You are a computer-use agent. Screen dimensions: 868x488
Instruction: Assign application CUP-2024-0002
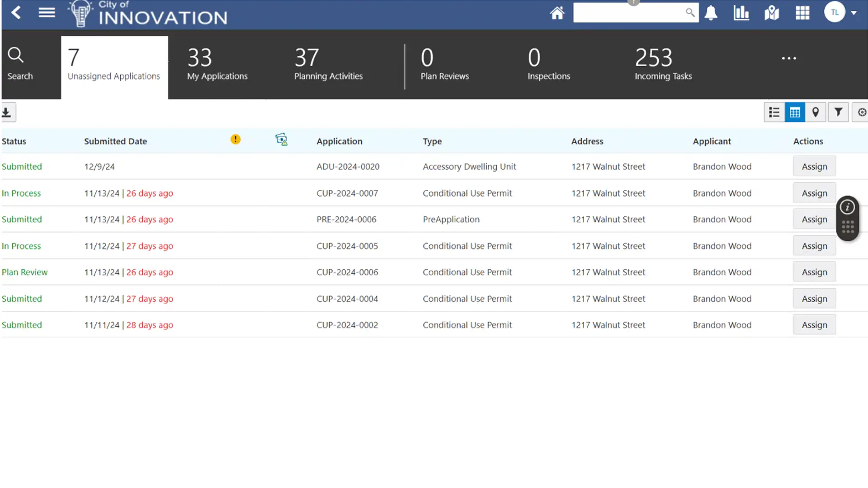click(814, 325)
